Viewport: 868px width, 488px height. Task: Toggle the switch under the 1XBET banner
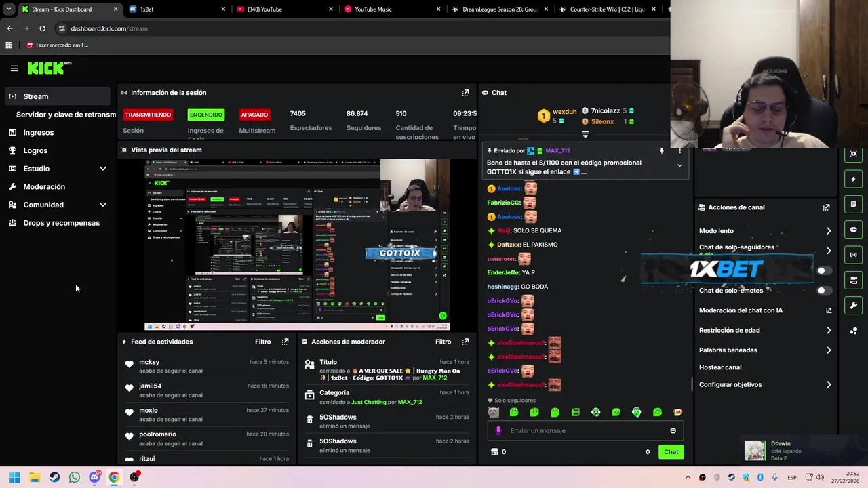click(x=824, y=270)
